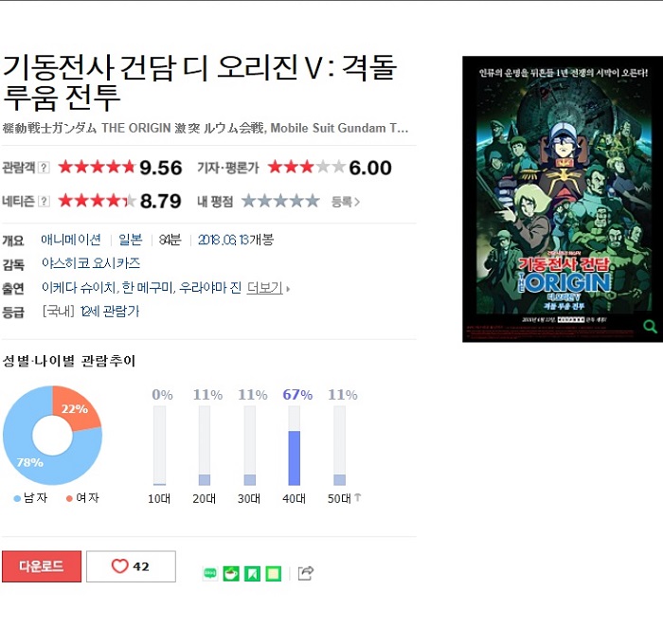Open help icon next to 네티즌
The width and height of the screenshot is (663, 644).
tap(44, 201)
